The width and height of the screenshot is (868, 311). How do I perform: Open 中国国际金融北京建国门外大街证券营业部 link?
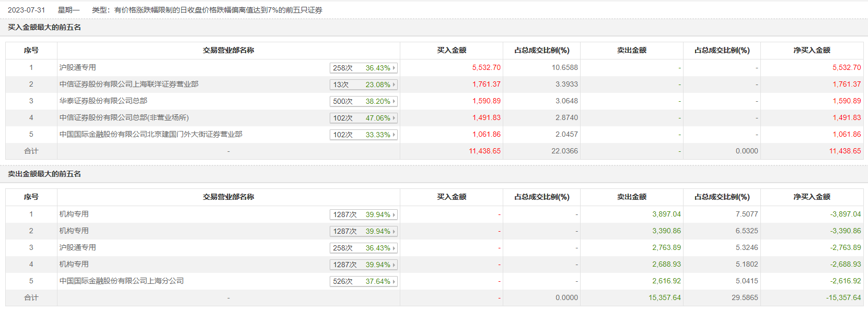point(151,134)
